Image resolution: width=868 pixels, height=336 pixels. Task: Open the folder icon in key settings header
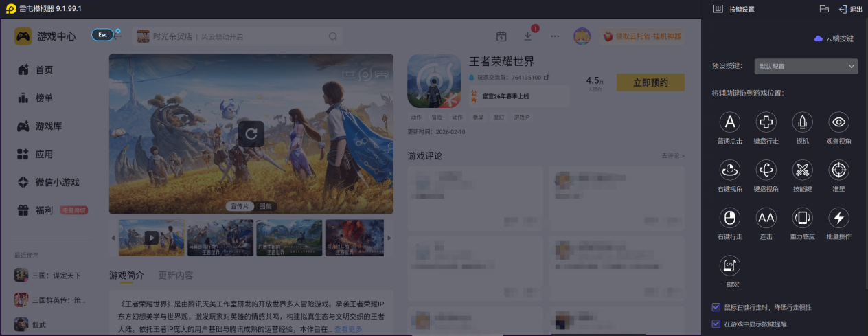[824, 9]
